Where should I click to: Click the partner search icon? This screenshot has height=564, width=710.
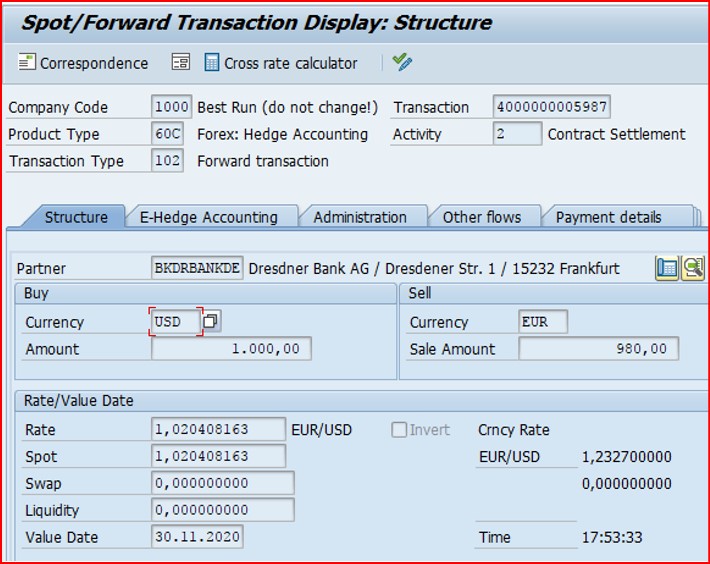(x=693, y=268)
